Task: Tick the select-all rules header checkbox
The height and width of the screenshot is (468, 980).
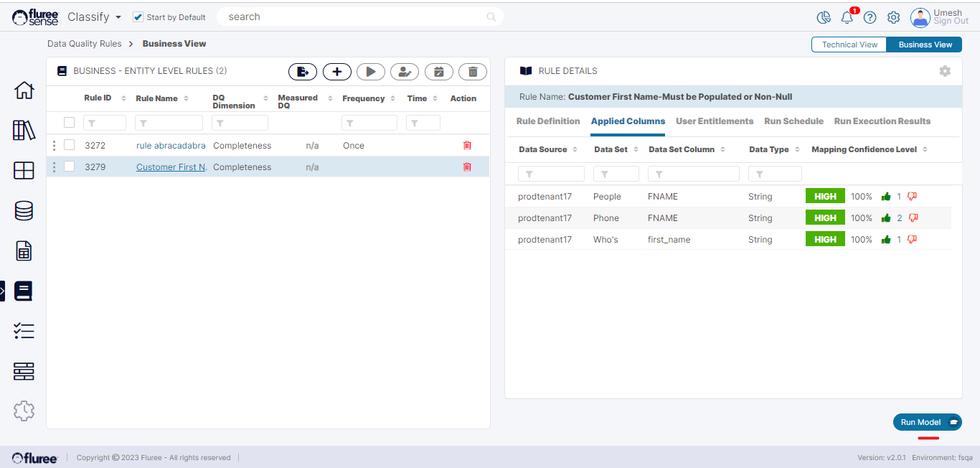Action: [x=70, y=123]
